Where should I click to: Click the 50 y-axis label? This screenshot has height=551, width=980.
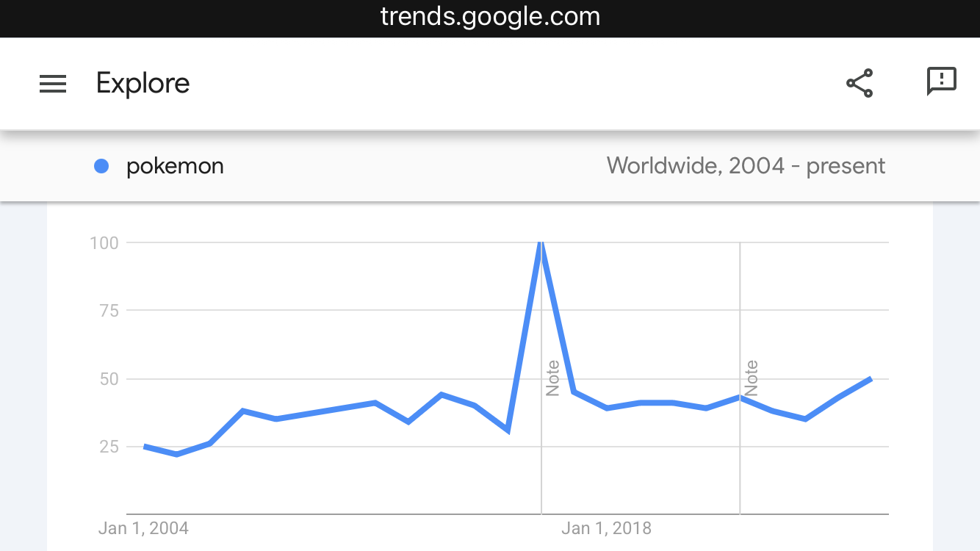pyautogui.click(x=109, y=379)
